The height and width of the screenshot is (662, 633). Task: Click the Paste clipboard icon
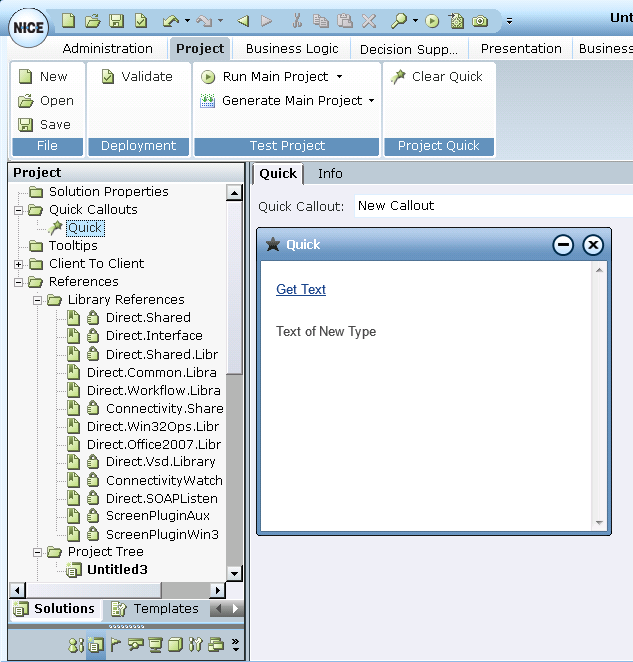[x=345, y=20]
